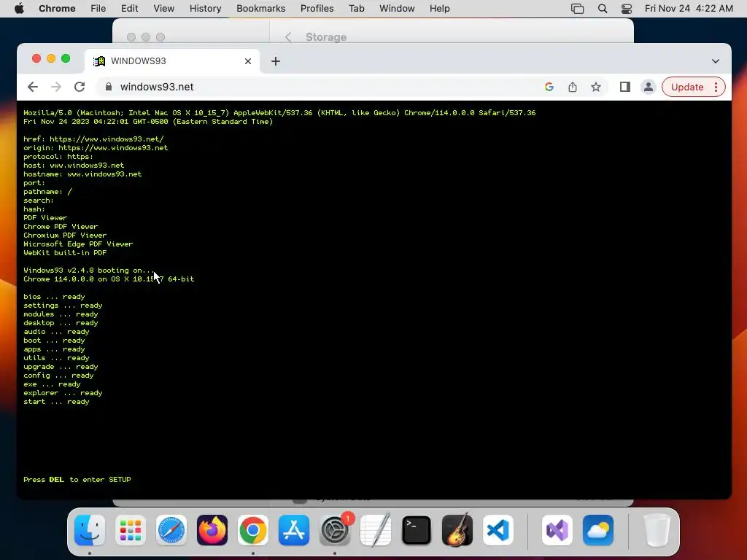Open Spotlight search
Viewport: 747px width, 560px height.
602,8
